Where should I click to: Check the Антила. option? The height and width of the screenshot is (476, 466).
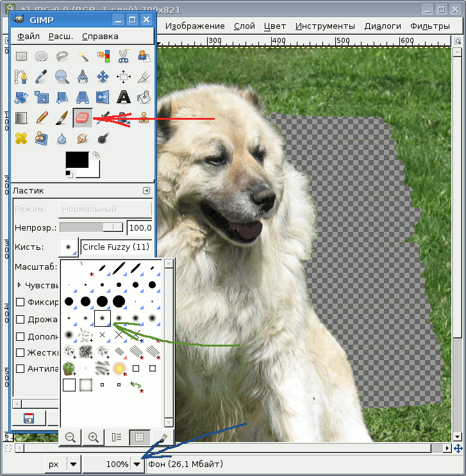21,368
